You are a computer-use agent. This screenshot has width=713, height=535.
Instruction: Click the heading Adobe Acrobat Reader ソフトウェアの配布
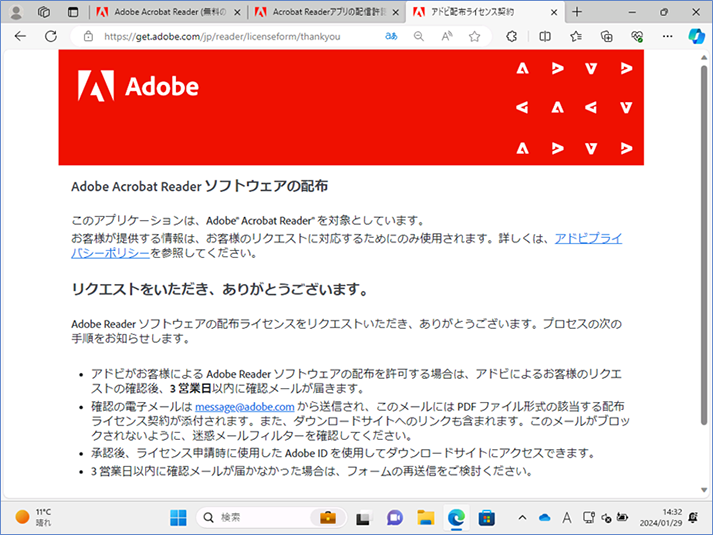(200, 186)
